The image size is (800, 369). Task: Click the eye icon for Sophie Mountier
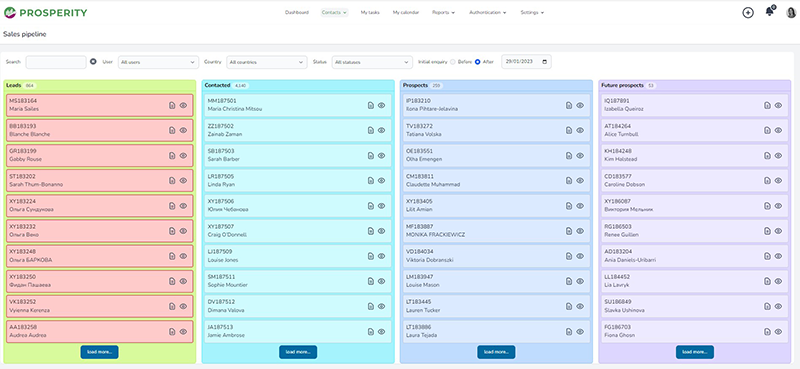coord(382,281)
